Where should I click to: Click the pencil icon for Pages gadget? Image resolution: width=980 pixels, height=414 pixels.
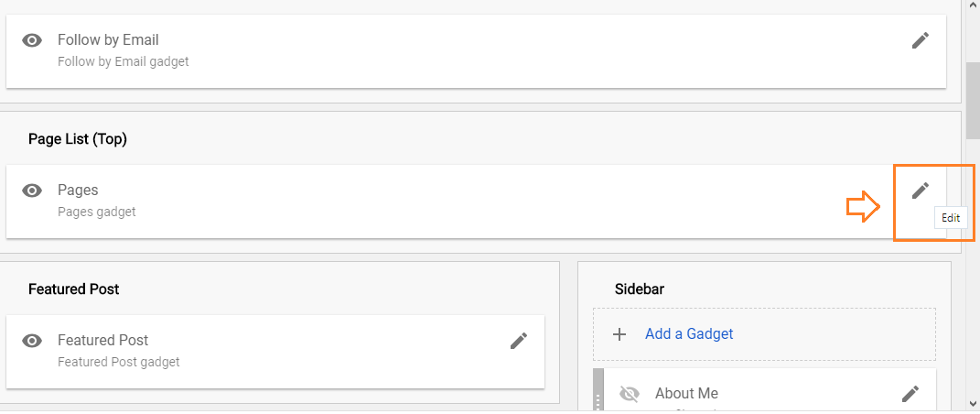click(x=920, y=191)
